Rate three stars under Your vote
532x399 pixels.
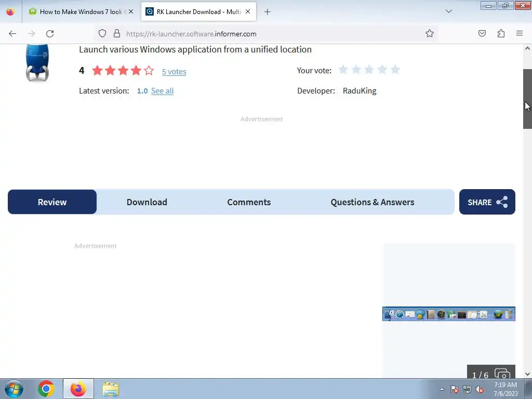pyautogui.click(x=369, y=70)
